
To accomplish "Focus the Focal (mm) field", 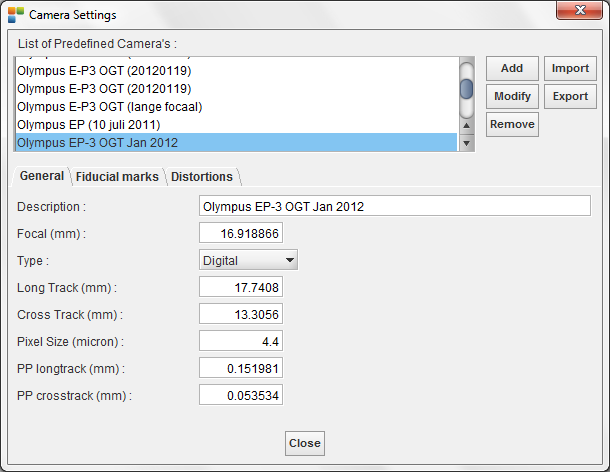I will (x=241, y=233).
